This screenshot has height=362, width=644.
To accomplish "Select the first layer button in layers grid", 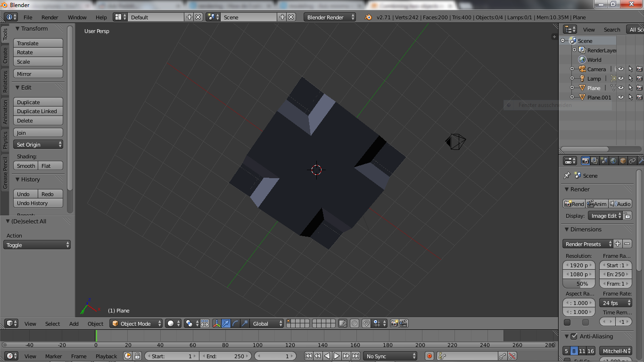I will (289, 321).
